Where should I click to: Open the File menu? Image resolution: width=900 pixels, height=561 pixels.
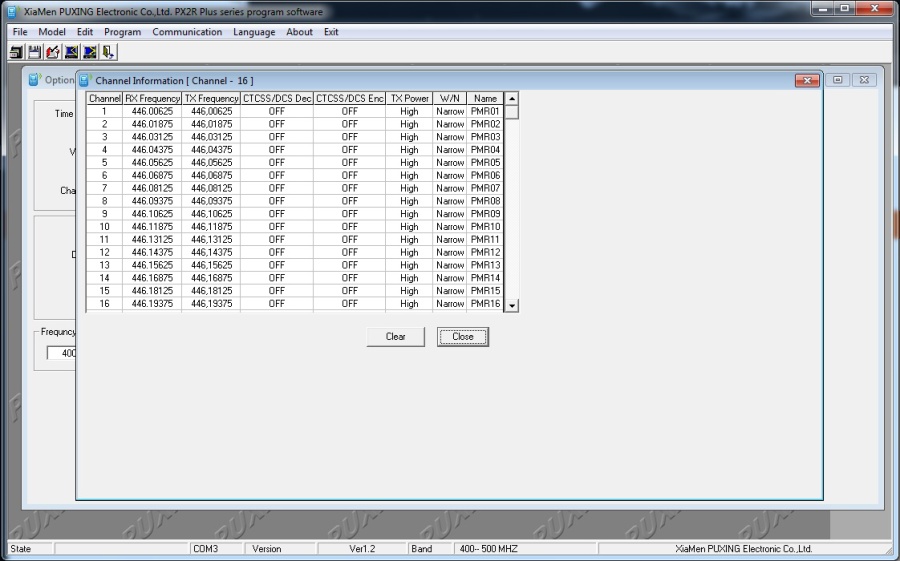tap(20, 32)
